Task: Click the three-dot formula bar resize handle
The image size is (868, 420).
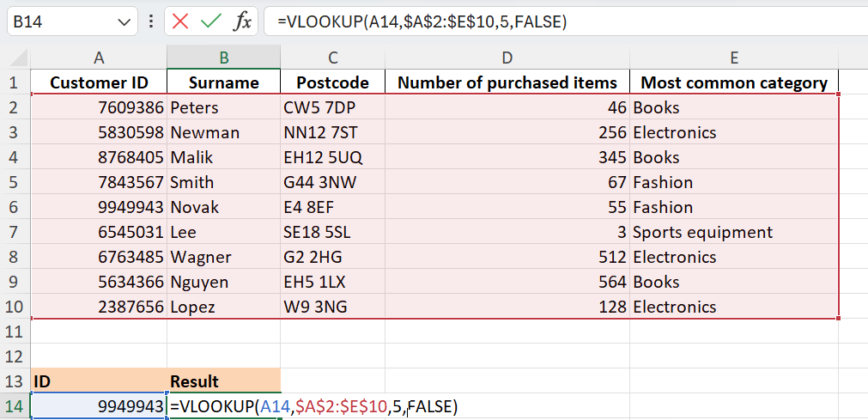Action: 152,21
